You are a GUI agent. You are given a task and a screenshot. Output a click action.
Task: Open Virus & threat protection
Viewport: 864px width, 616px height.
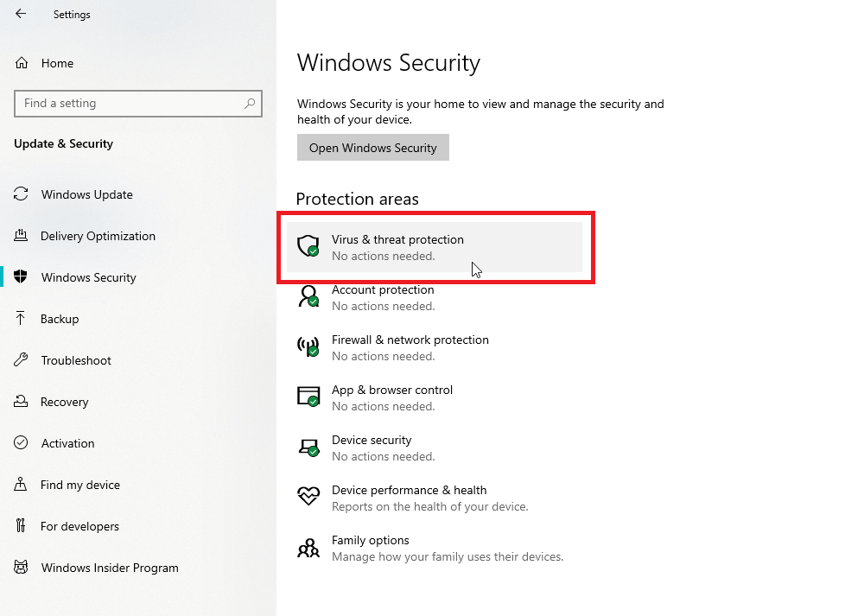pyautogui.click(x=435, y=247)
